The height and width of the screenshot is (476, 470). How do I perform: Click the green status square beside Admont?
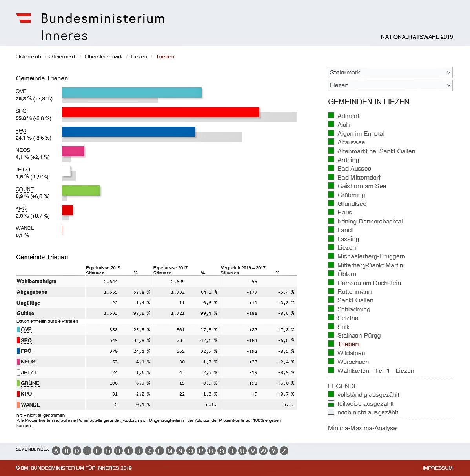[x=331, y=115]
